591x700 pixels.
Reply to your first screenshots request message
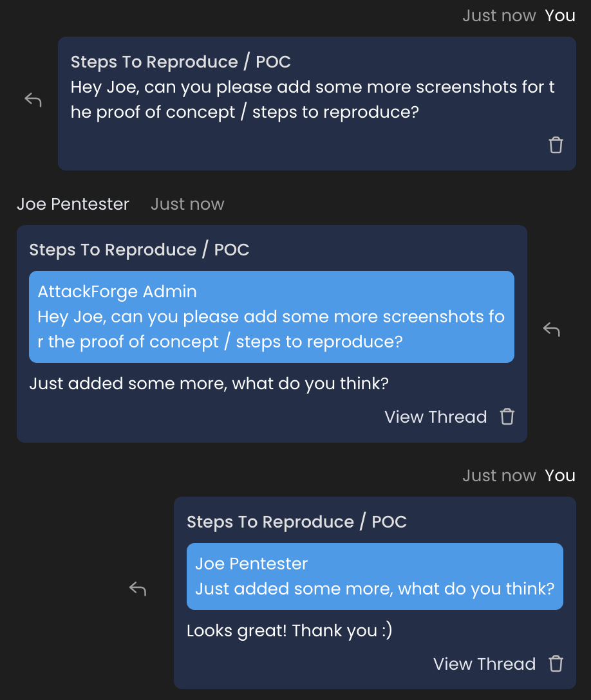click(x=33, y=100)
